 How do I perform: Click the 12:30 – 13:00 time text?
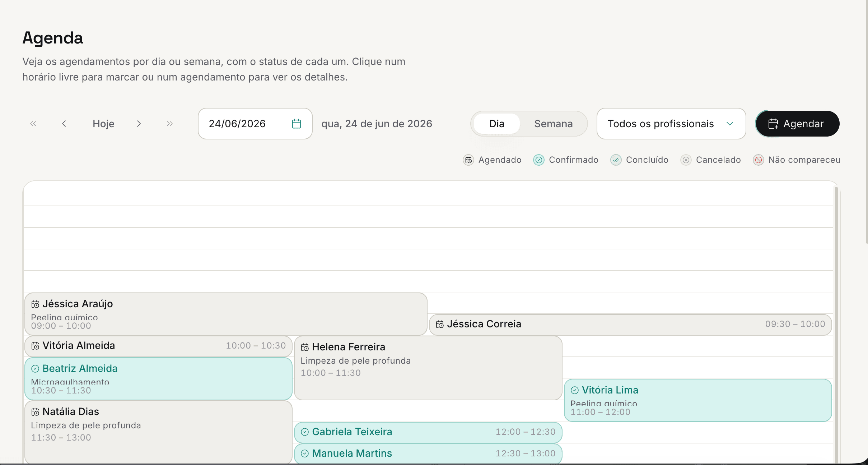[x=526, y=454]
